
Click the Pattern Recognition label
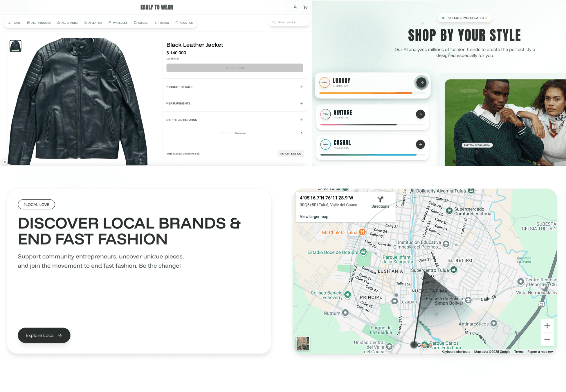pyautogui.click(x=477, y=145)
